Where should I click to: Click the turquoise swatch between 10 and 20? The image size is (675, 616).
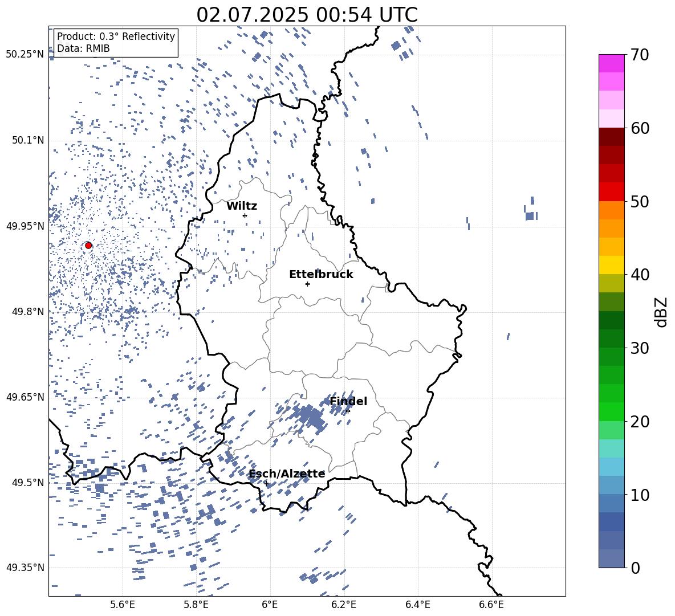tap(612, 448)
